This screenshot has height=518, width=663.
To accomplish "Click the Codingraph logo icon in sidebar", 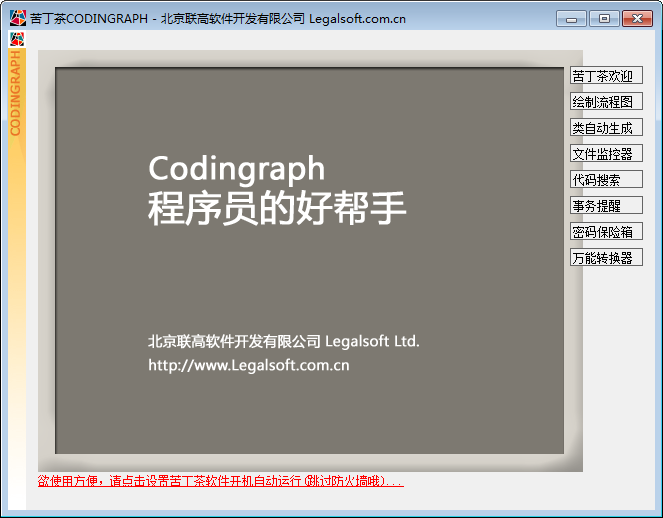I will pyautogui.click(x=17, y=39).
